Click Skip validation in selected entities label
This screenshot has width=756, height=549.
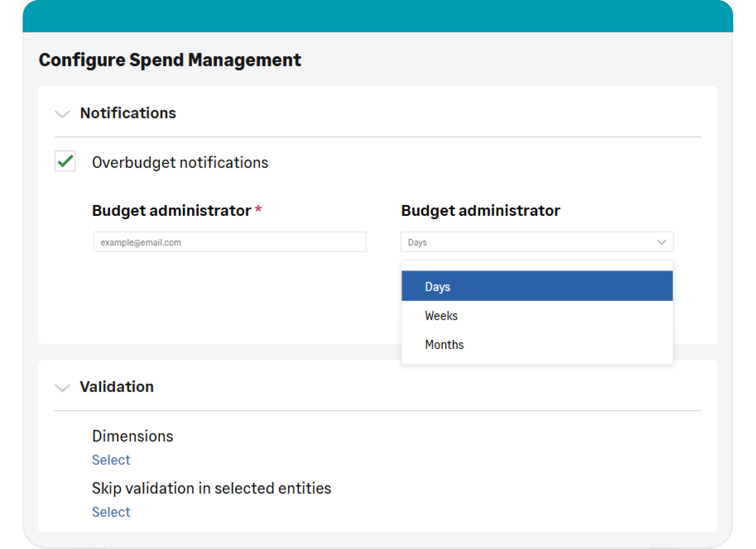point(211,488)
